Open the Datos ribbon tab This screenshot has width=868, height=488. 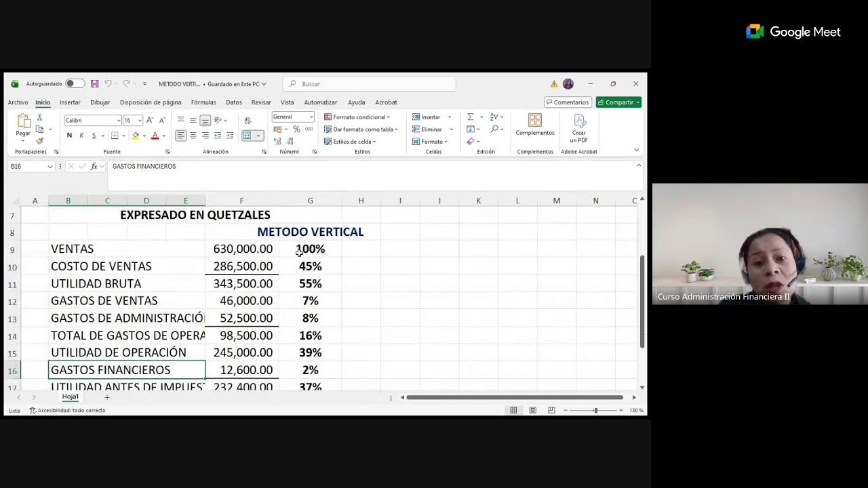234,102
